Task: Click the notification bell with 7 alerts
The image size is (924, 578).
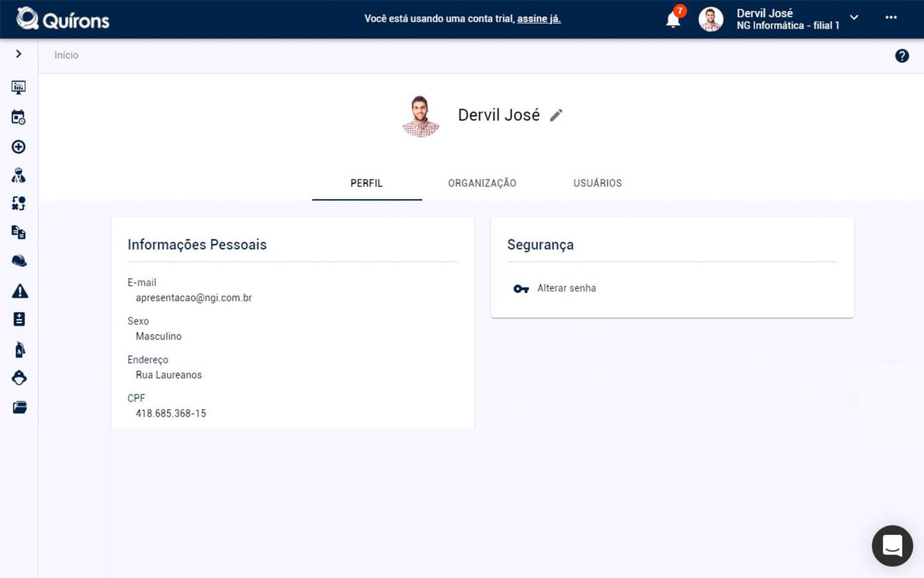Action: 673,19
